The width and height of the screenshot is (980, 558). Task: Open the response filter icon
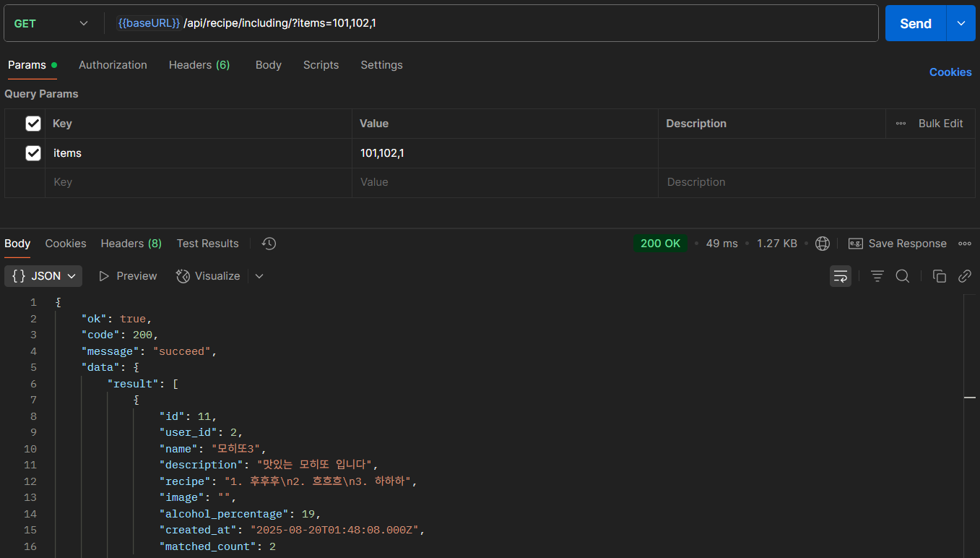pos(877,276)
